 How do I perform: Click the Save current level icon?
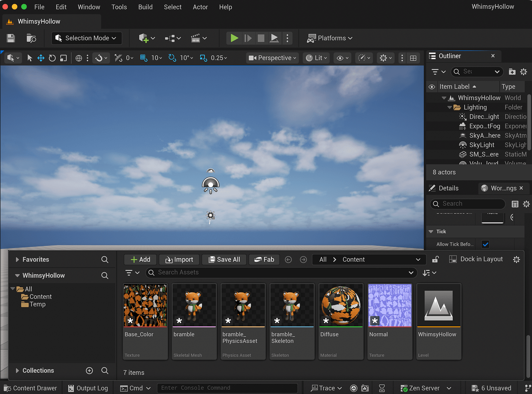click(x=11, y=38)
